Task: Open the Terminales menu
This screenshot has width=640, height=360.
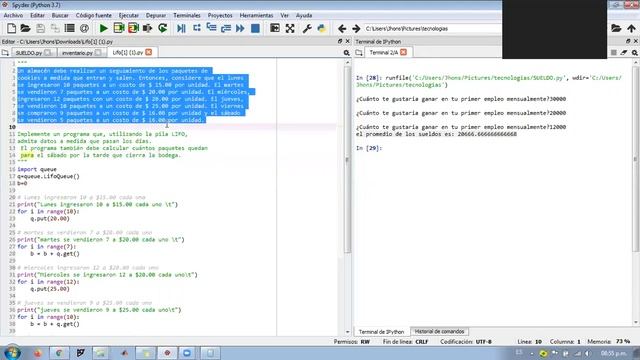Action: point(187,15)
